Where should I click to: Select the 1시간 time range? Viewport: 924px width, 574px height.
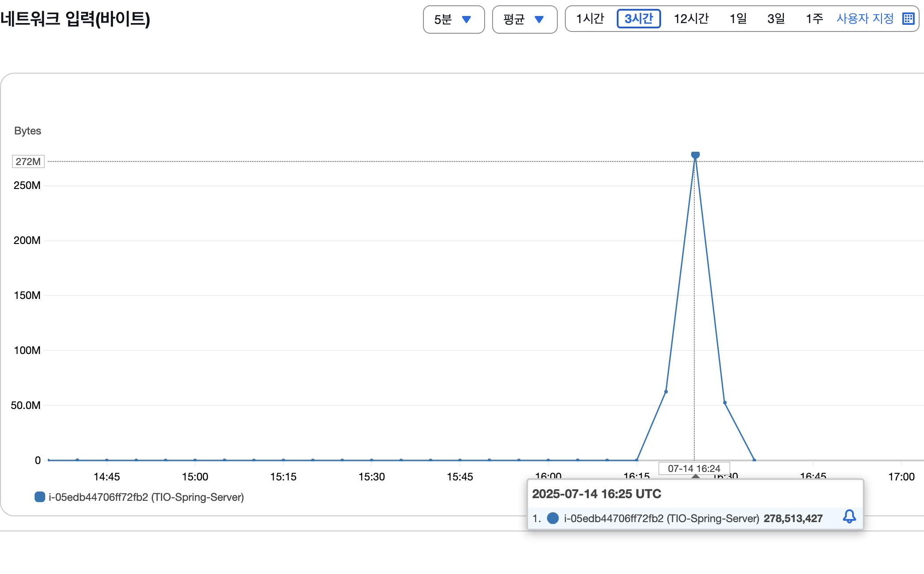click(590, 19)
